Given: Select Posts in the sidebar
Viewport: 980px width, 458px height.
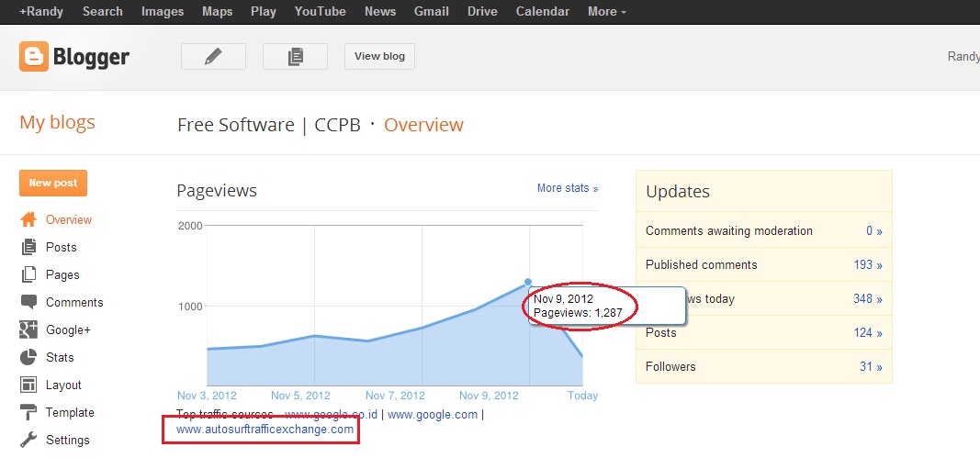Looking at the screenshot, I should coord(62,248).
